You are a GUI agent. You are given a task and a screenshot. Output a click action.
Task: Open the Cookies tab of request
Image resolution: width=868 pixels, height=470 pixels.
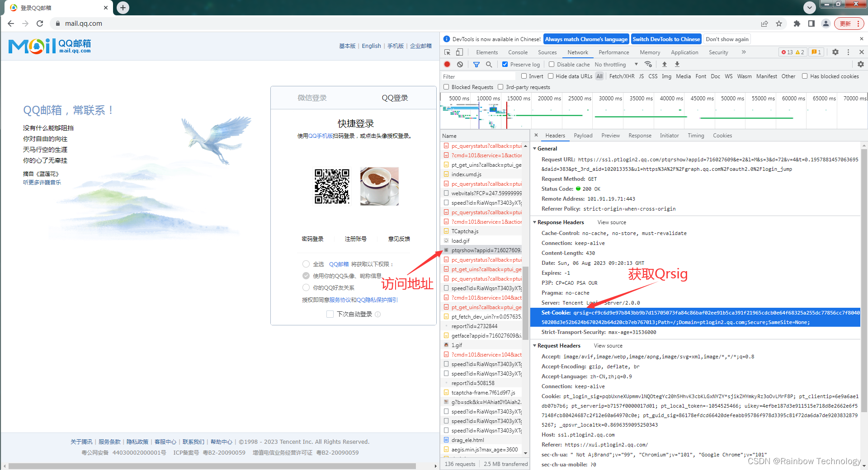tap(722, 135)
